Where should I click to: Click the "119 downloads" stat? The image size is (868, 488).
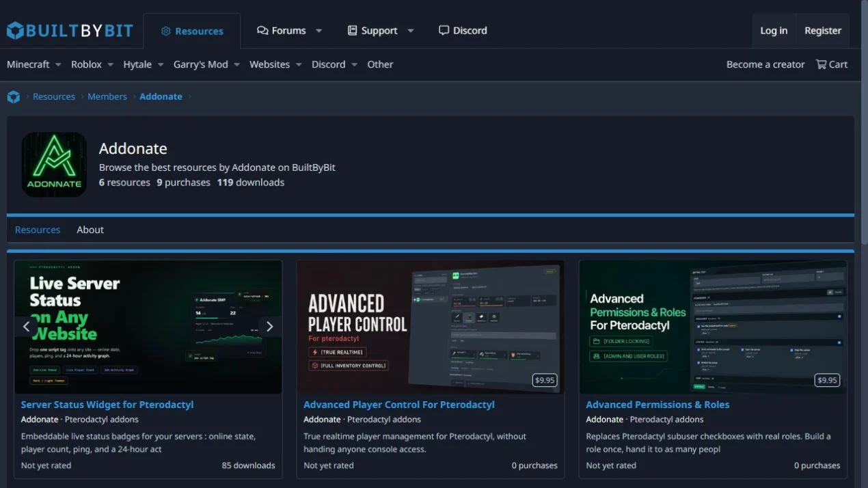click(251, 182)
